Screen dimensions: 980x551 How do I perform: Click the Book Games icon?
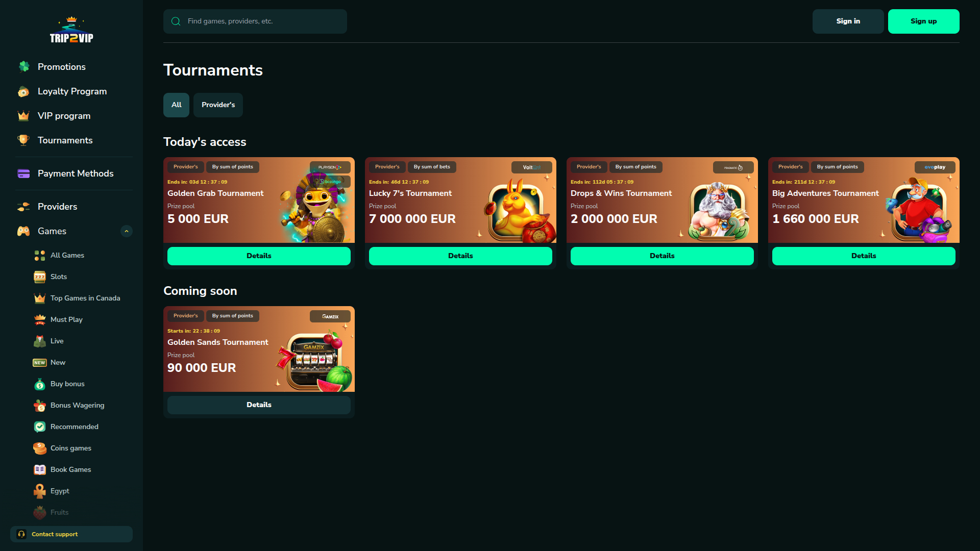click(x=40, y=469)
